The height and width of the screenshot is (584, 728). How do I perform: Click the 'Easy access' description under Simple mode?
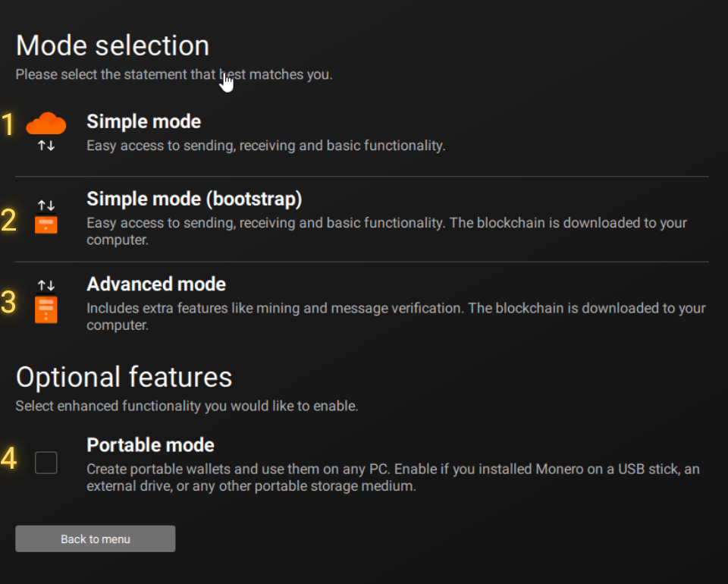265,146
